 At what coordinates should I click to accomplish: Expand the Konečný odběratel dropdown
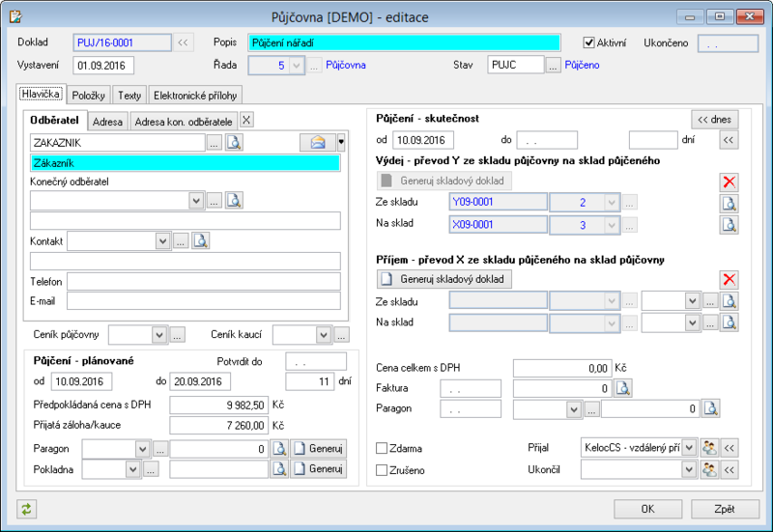point(196,201)
